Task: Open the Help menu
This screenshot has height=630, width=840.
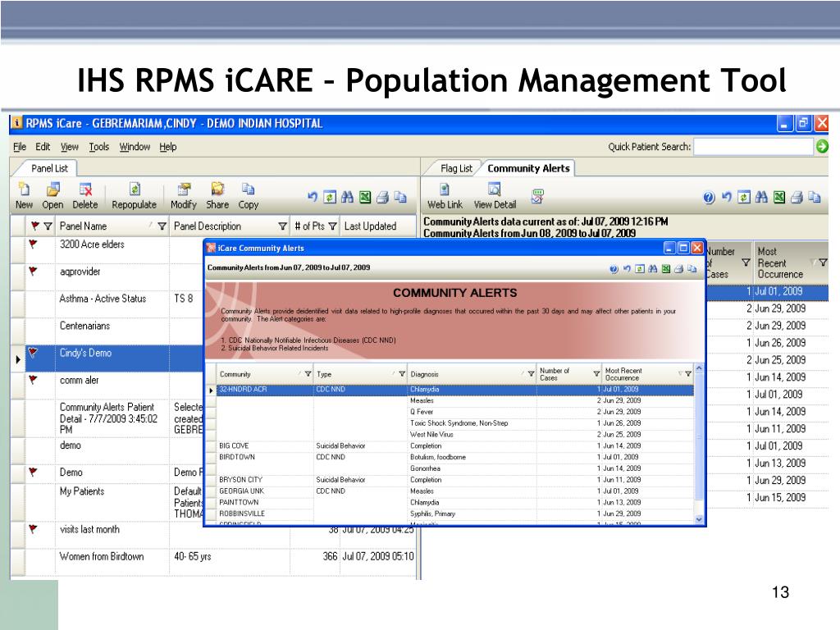Action: [x=167, y=147]
